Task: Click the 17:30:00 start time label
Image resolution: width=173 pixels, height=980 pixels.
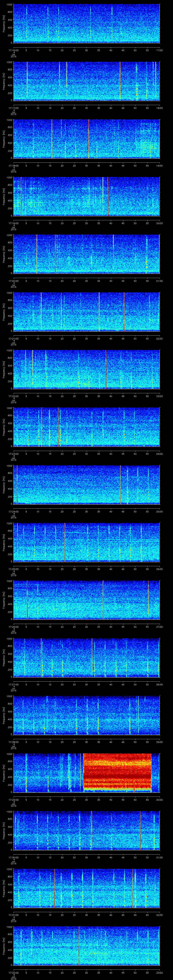Action: (x=13, y=857)
